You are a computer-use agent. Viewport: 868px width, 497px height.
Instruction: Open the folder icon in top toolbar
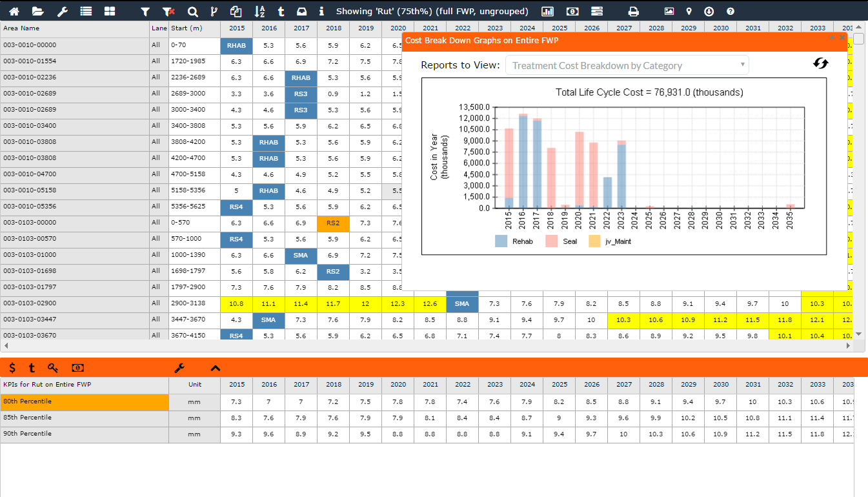point(38,12)
